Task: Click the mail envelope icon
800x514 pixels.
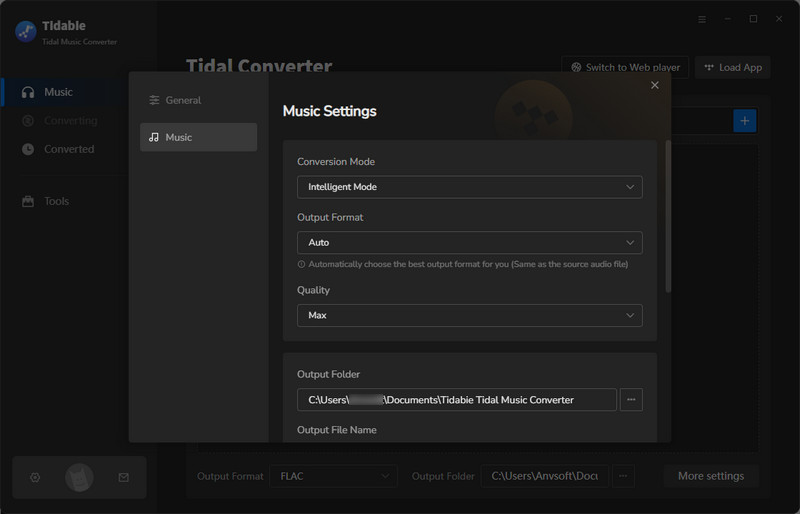Action: 123,477
